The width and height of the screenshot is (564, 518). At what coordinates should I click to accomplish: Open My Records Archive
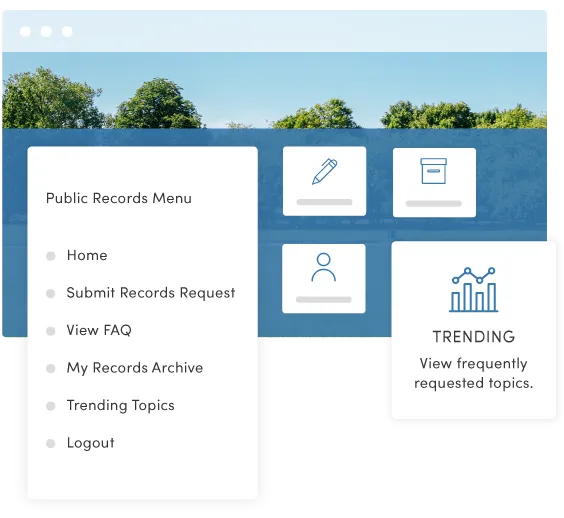pos(135,368)
